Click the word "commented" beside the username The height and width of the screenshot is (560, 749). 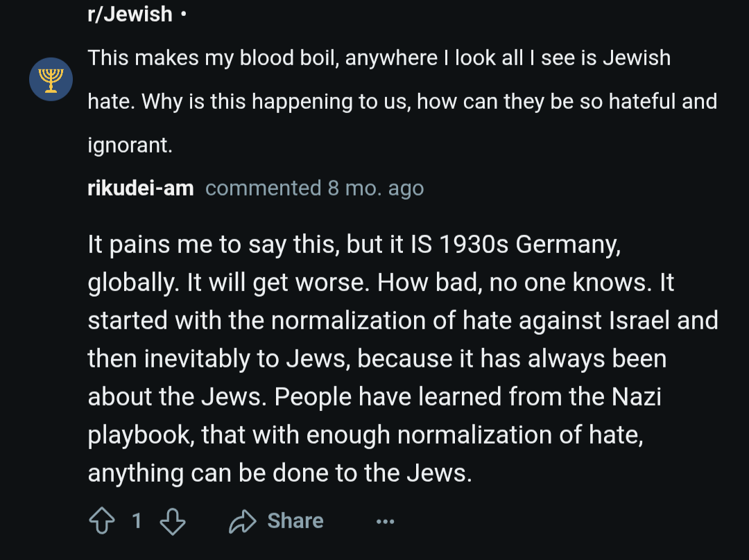click(264, 188)
